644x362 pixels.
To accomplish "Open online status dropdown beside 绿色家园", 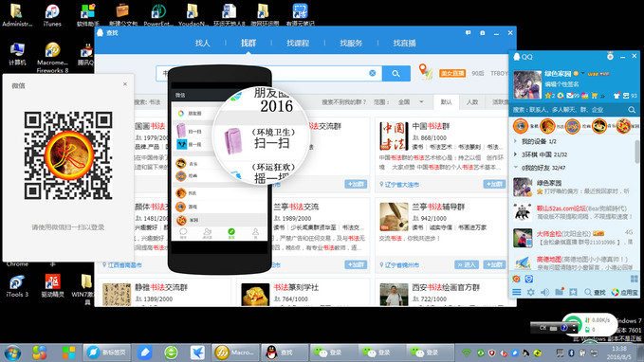I will (x=582, y=73).
